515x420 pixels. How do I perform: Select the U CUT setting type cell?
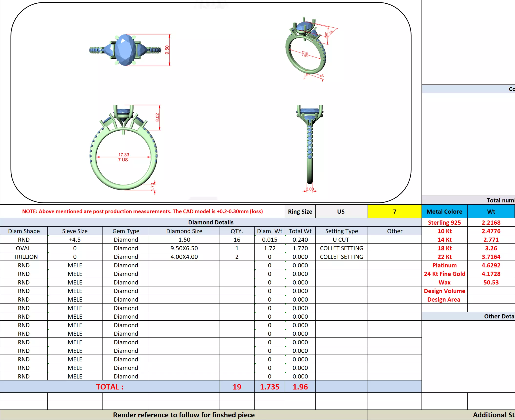click(341, 240)
